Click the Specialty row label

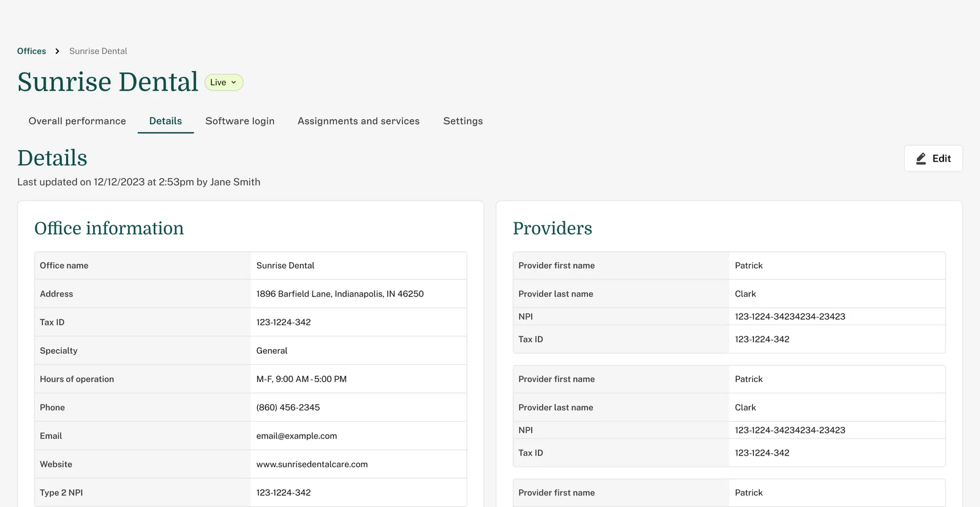click(x=59, y=351)
